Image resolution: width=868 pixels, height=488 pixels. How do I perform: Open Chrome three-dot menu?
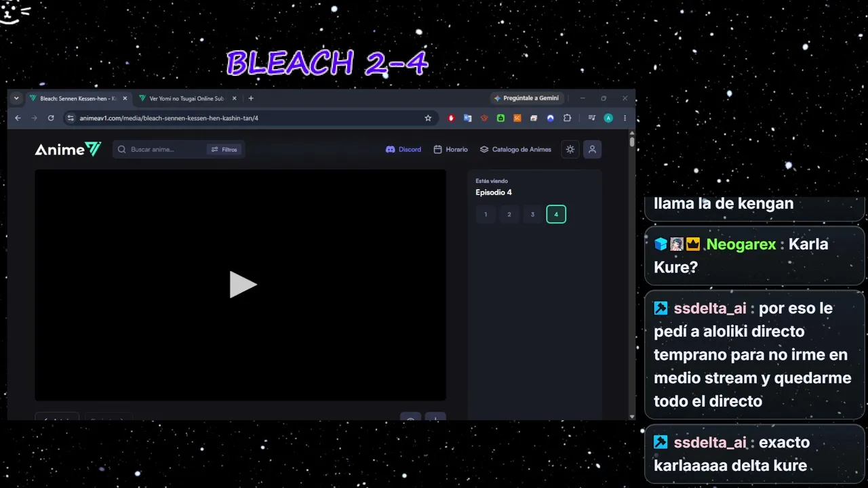625,118
